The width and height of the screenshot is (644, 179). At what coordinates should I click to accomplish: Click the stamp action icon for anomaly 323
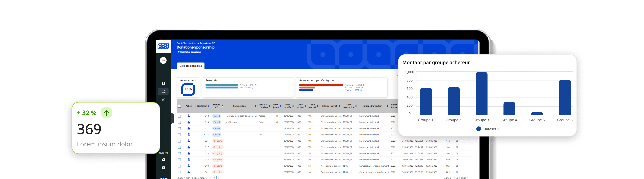[x=189, y=160]
